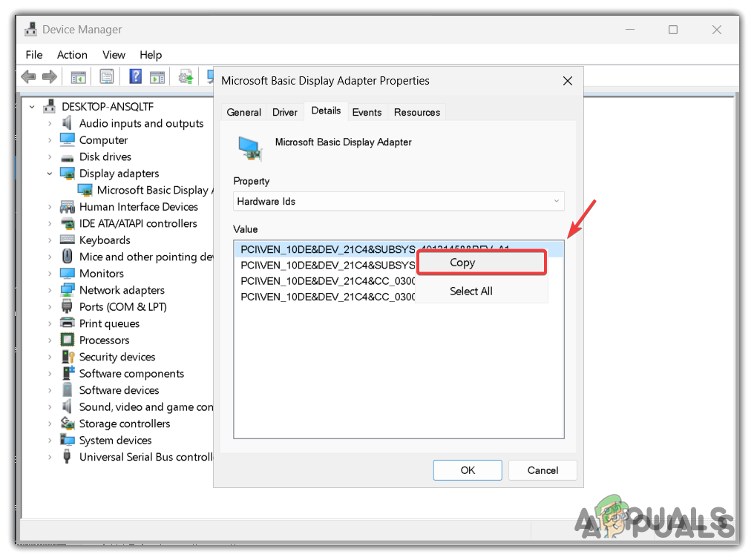This screenshot has width=754, height=560.
Task: Switch to the Resources tab
Action: point(417,112)
